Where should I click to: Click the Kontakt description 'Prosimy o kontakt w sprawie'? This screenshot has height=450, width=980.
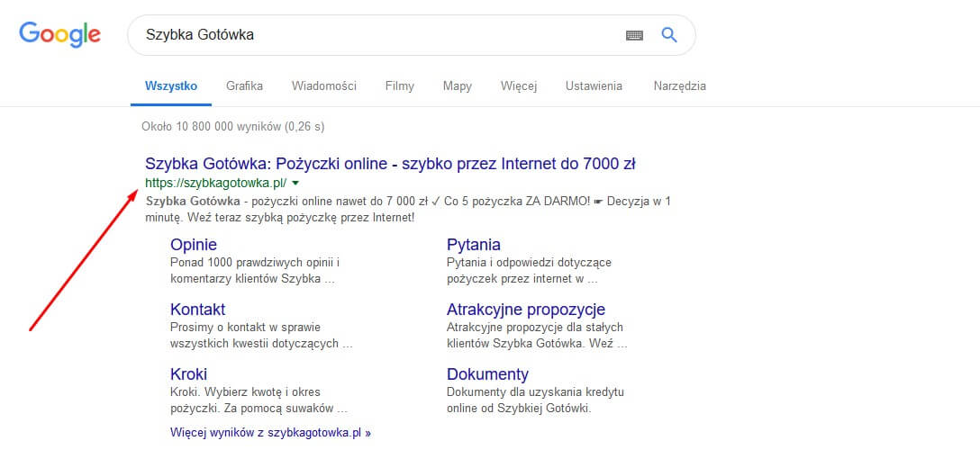pyautogui.click(x=246, y=327)
